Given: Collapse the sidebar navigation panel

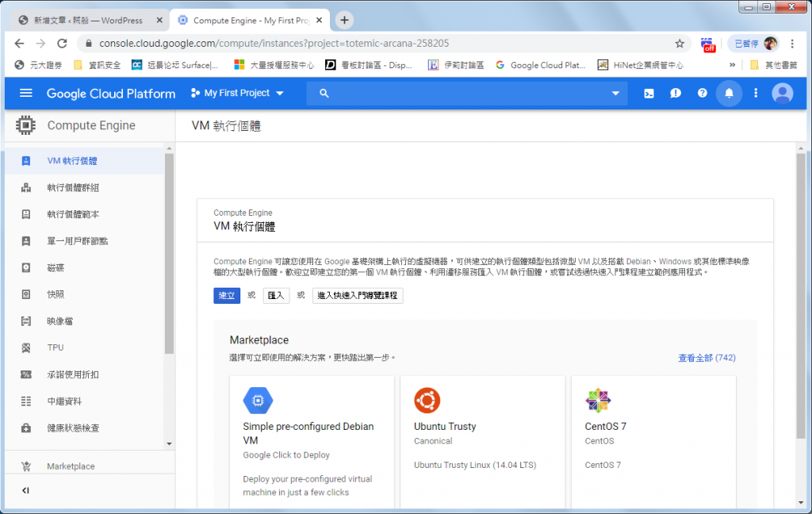Looking at the screenshot, I should pyautogui.click(x=25, y=490).
